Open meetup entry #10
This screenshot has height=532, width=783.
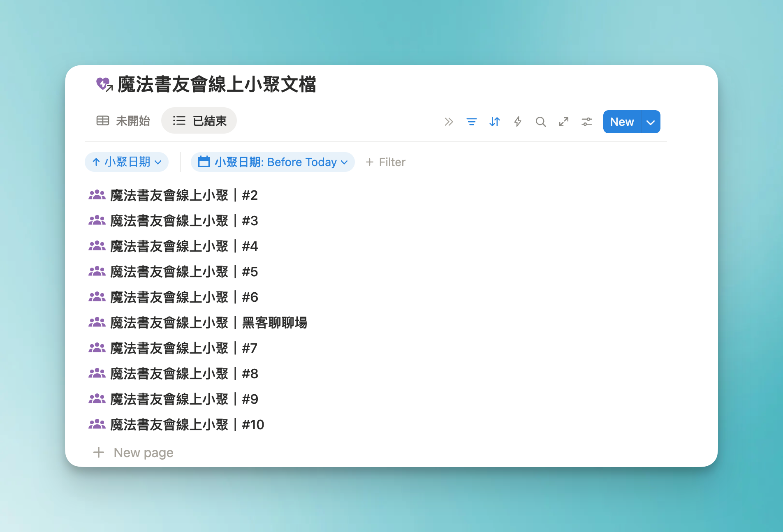[187, 425]
